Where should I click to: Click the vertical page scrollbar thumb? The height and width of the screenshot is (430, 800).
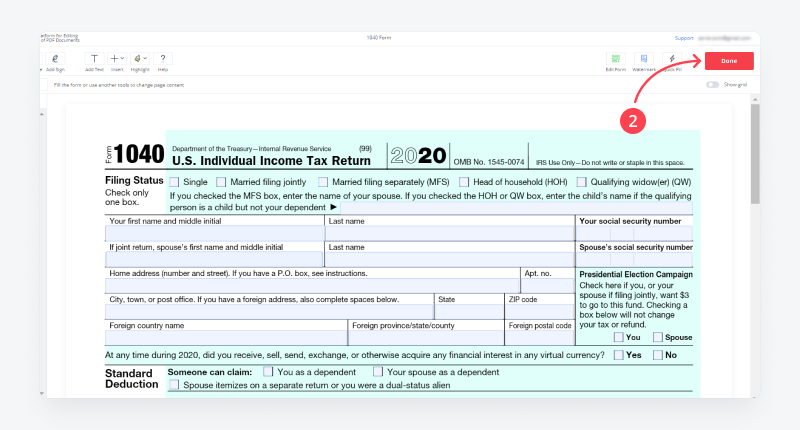click(x=755, y=154)
